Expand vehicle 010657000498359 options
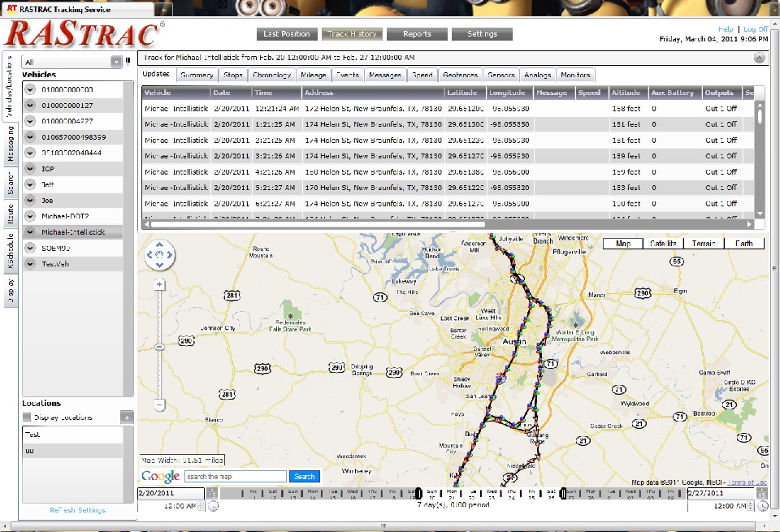This screenshot has height=532, width=780. point(30,136)
